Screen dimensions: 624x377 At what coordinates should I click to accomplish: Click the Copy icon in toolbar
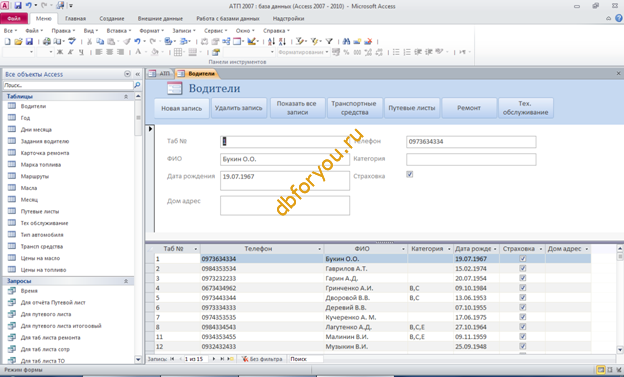click(x=100, y=41)
